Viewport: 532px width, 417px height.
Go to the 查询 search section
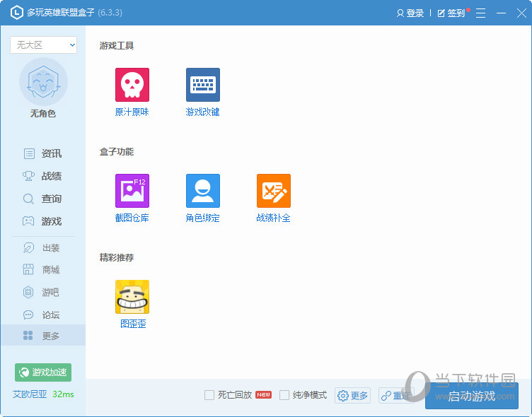[42, 199]
